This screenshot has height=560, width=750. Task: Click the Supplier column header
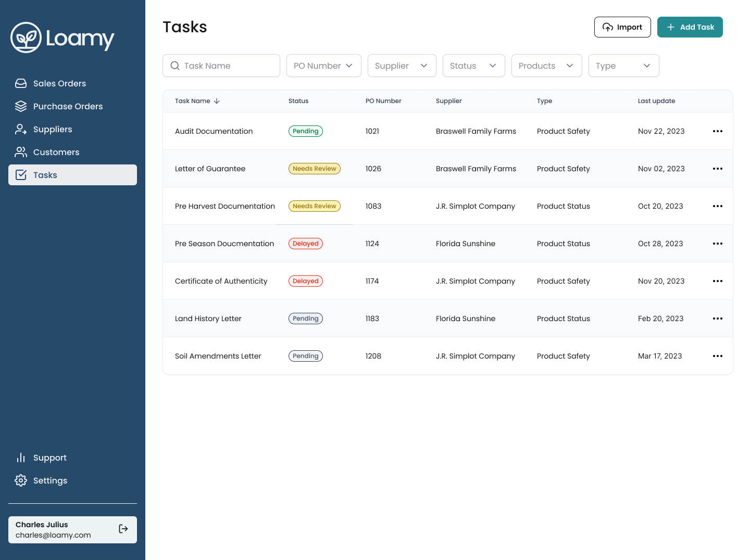449,101
